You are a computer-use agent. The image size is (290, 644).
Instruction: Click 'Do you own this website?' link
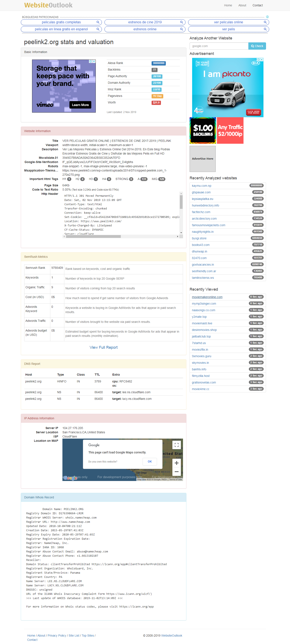pyautogui.click(x=103, y=462)
